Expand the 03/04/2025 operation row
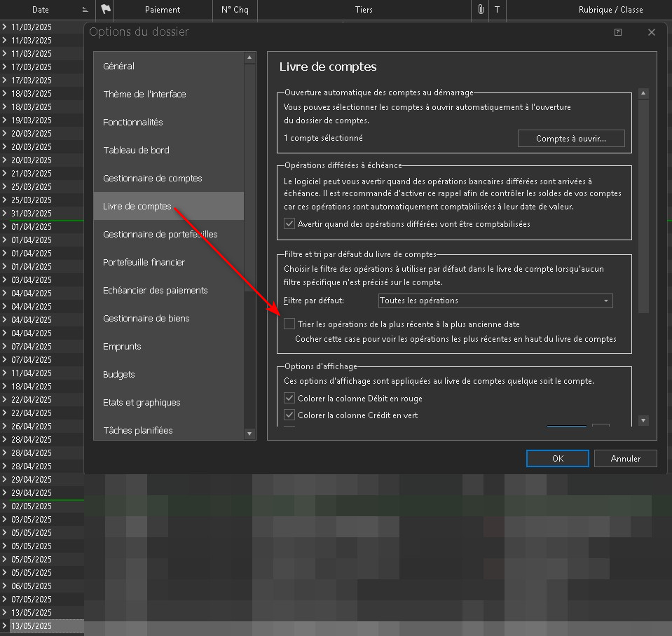Image resolution: width=672 pixels, height=636 pixels. pos(4,279)
